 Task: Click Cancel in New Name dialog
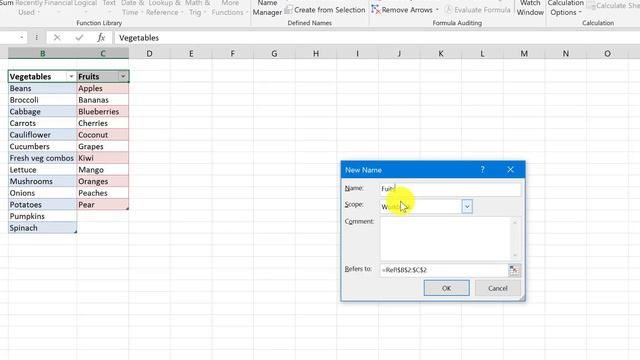click(x=498, y=288)
